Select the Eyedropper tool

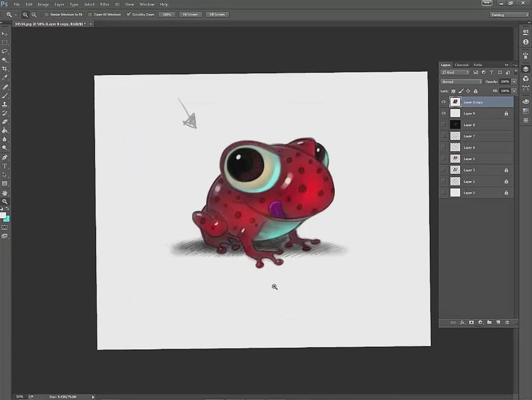click(4, 77)
